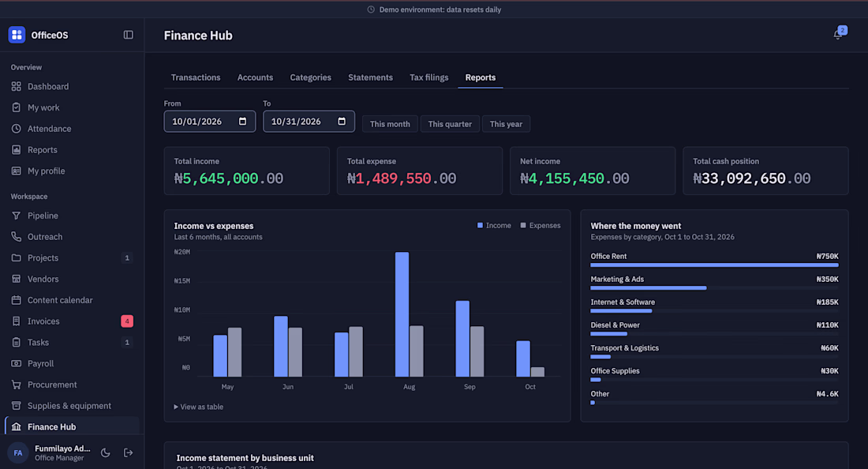Click the Pipeline funnel icon

[x=16, y=216]
